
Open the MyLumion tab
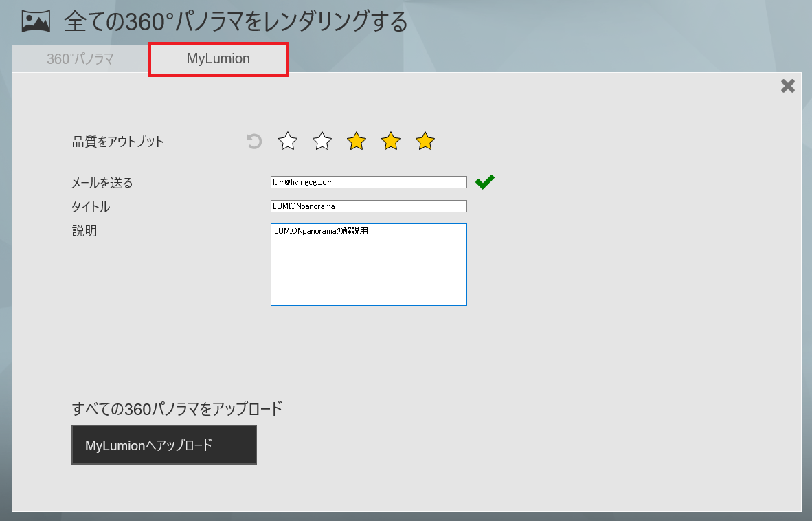pyautogui.click(x=218, y=59)
